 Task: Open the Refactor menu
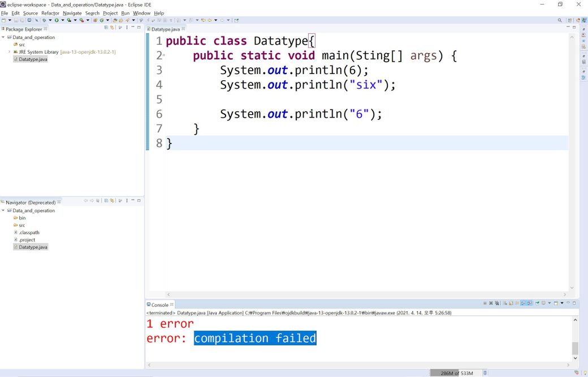[x=50, y=13]
